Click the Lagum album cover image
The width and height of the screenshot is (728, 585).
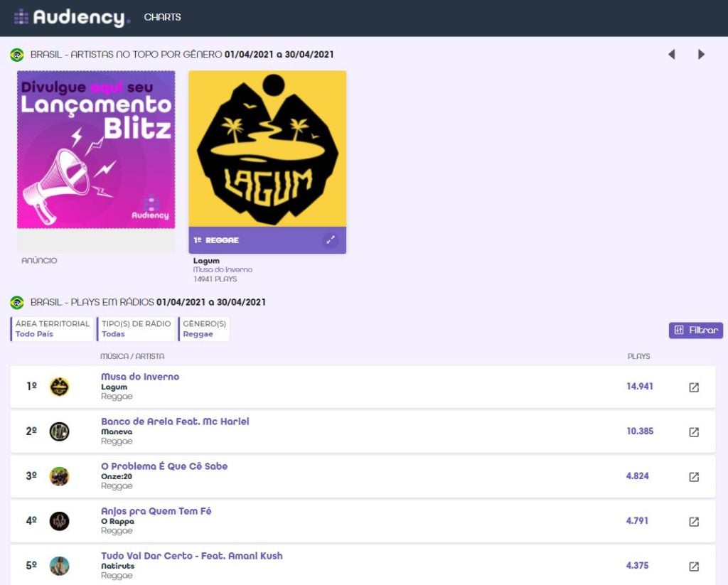267,149
